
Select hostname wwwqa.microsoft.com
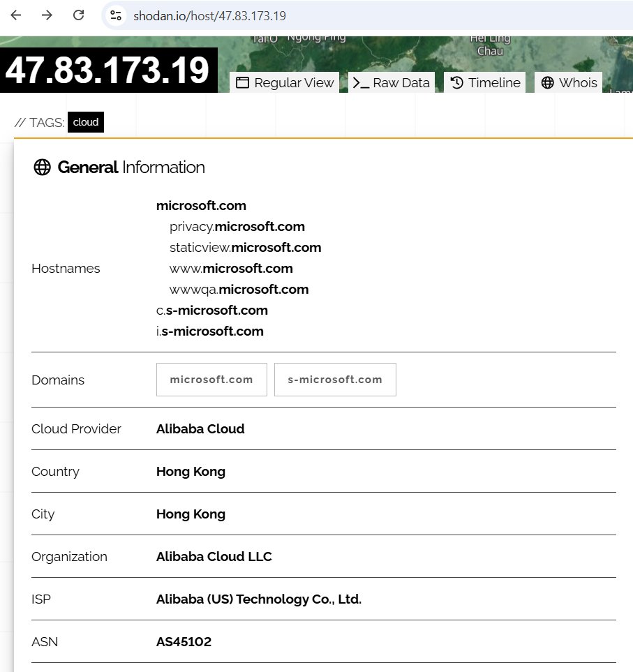coord(239,290)
